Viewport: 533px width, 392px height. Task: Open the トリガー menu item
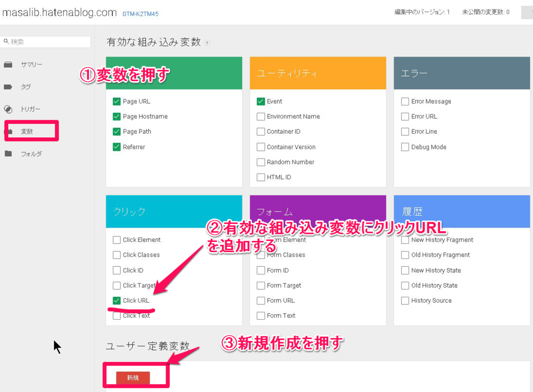click(30, 109)
